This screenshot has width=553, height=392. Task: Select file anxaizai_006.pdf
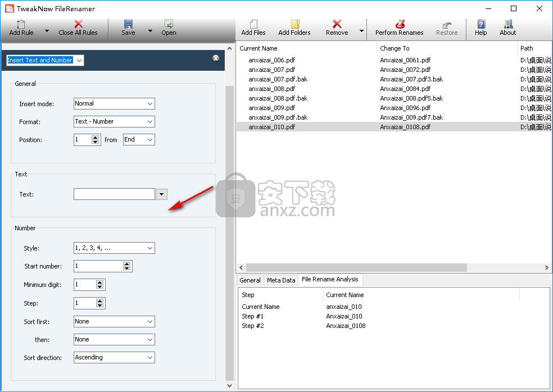click(x=272, y=60)
